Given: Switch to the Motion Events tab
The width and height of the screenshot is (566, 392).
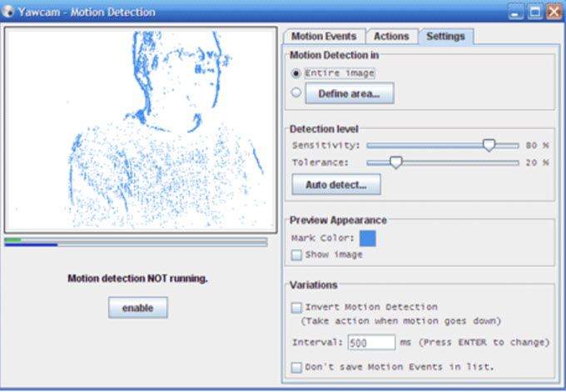Looking at the screenshot, I should point(324,37).
